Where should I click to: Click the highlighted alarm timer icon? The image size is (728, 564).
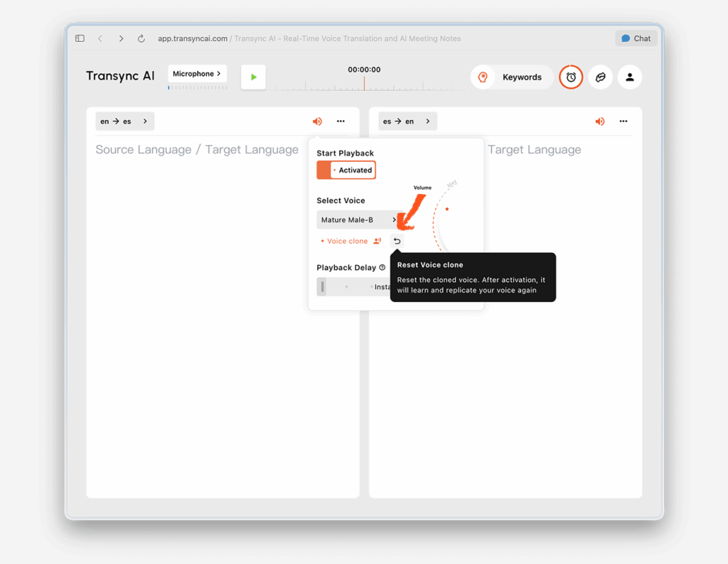click(571, 77)
